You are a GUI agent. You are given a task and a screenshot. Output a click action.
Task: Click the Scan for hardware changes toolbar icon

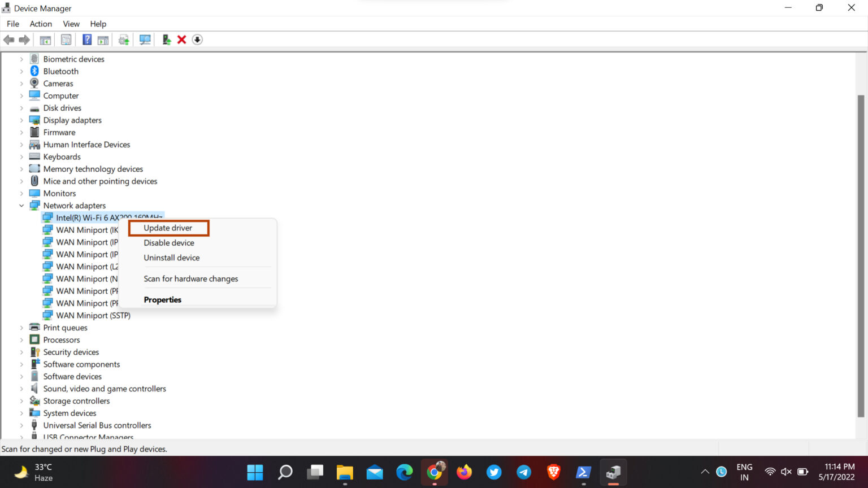click(x=145, y=40)
